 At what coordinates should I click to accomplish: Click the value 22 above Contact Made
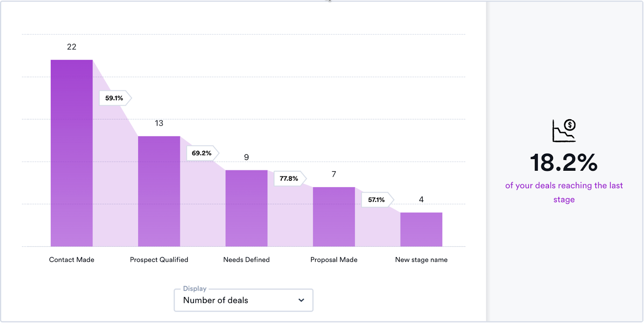click(x=72, y=47)
